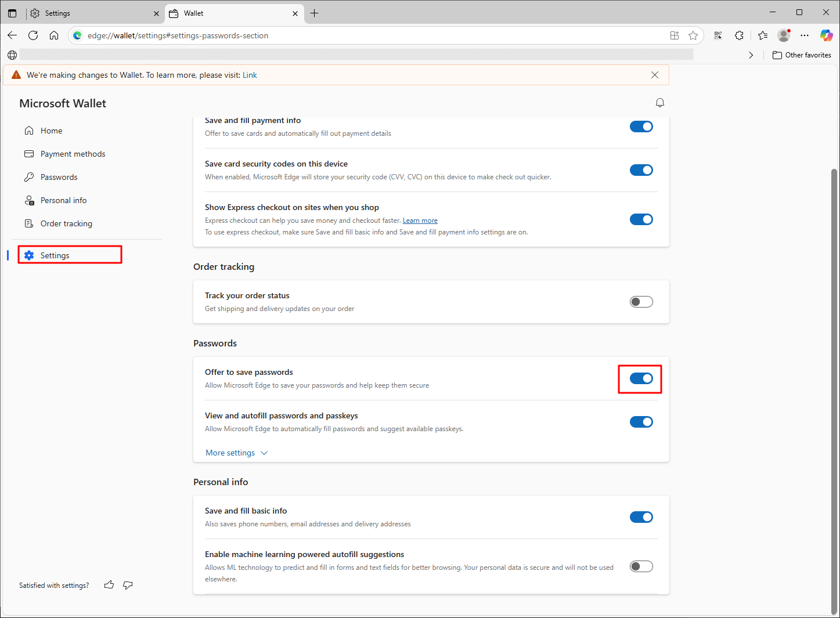Expand More settings under Passwords

(x=237, y=453)
